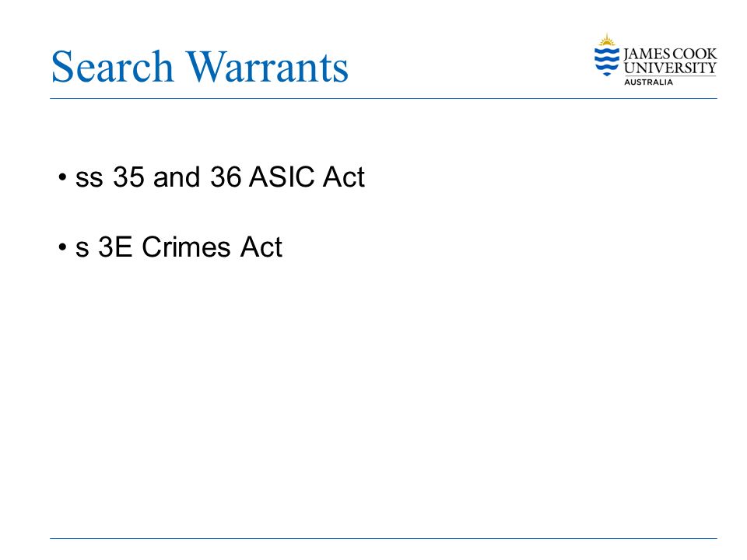Image resolution: width=747 pixels, height=560 pixels.
Task: Click '3E' in the second bullet
Action: (115, 247)
